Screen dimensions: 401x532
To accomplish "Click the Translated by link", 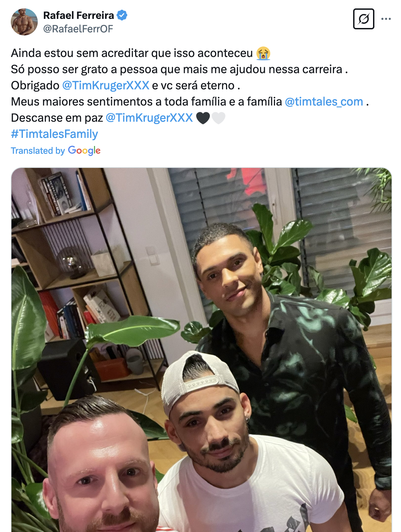I will (38, 151).
